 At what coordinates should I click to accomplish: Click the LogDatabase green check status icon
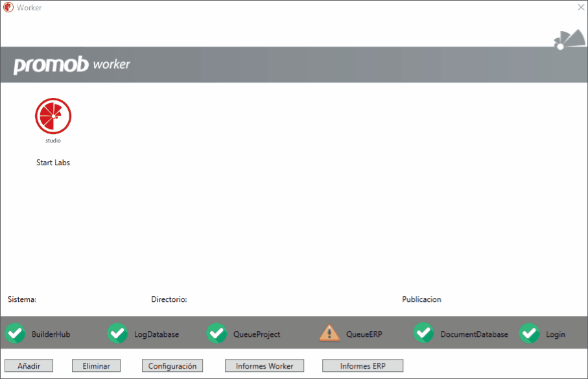(118, 333)
